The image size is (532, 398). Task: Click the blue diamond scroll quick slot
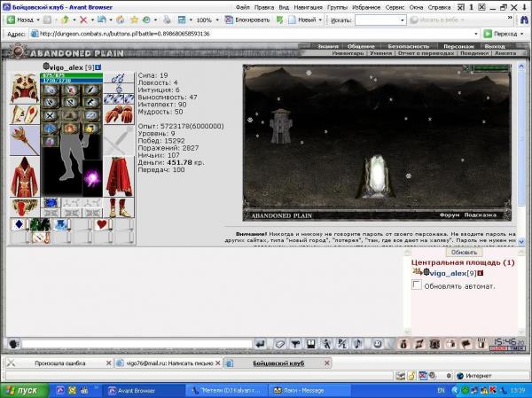(x=19, y=224)
